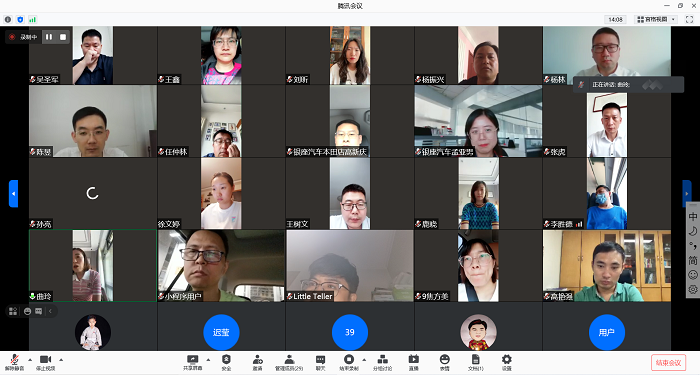Click the child photo avatar
The width and height of the screenshot is (700, 375).
click(x=93, y=332)
